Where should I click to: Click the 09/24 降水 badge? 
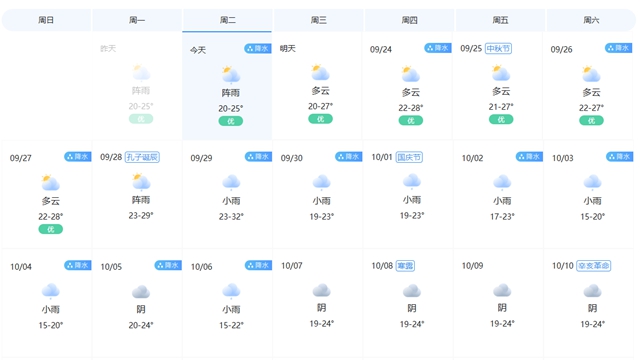438,48
